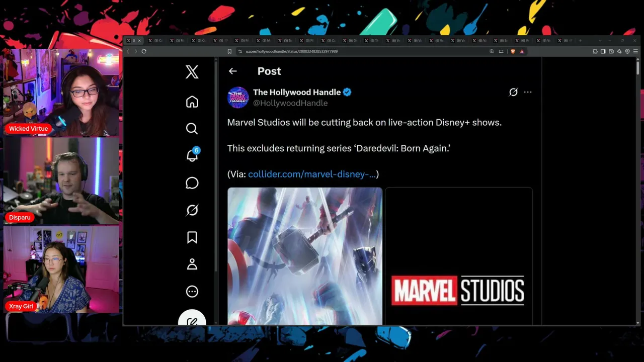Expand the tab search chevron
The height and width of the screenshot is (362, 644).
(x=600, y=40)
